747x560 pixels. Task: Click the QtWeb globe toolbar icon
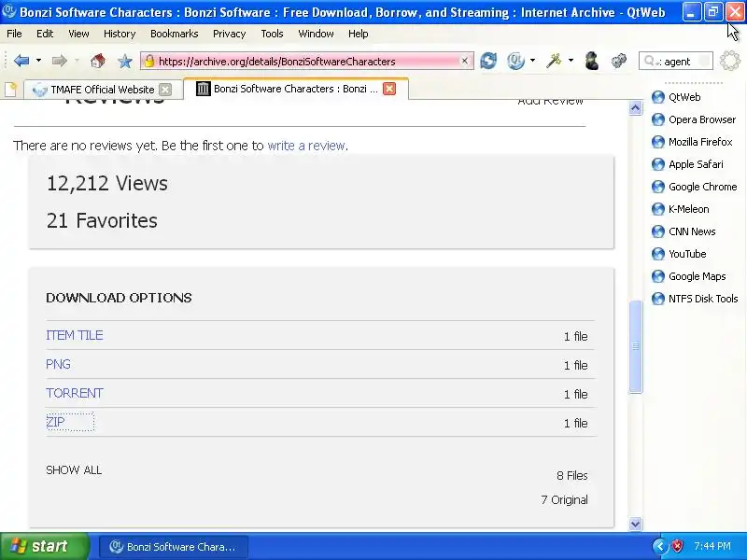point(515,61)
